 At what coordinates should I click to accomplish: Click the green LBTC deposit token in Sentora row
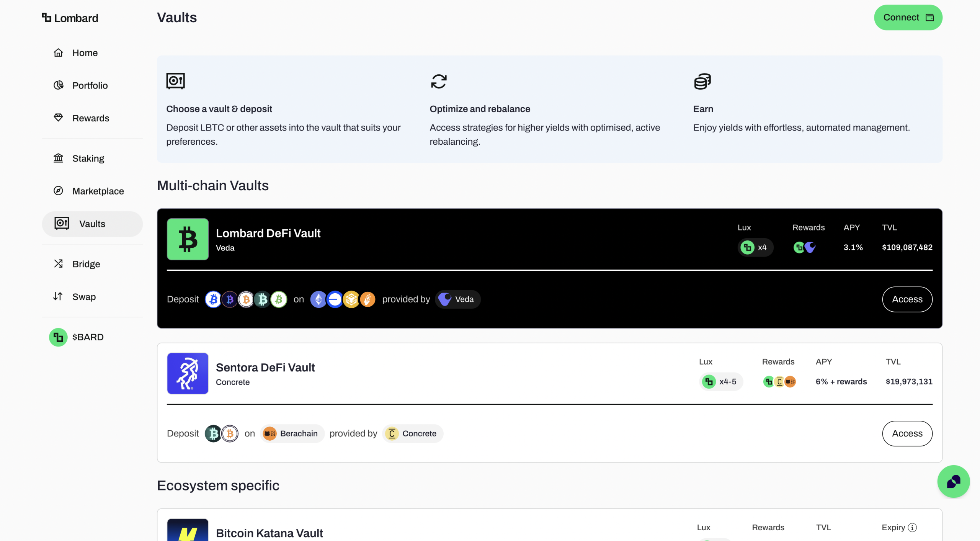pyautogui.click(x=213, y=433)
